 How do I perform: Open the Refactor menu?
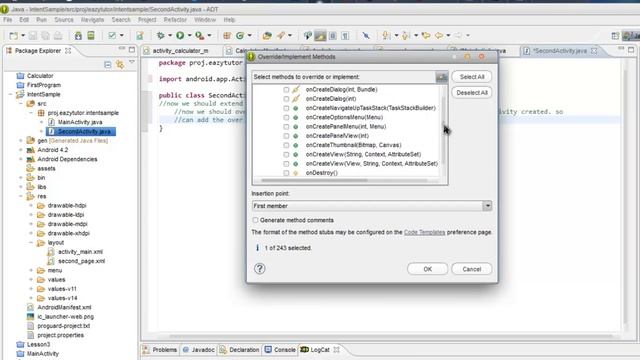(175, 20)
